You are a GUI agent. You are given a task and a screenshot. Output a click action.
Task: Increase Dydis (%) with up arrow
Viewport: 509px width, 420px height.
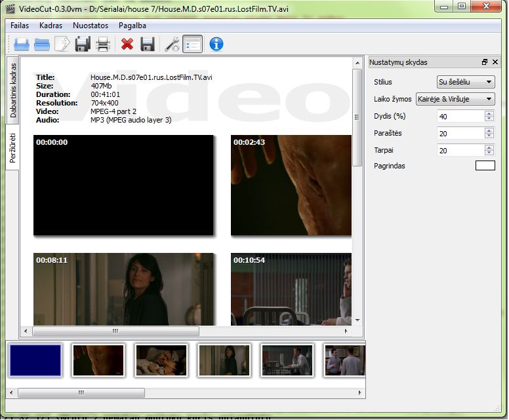tap(489, 113)
